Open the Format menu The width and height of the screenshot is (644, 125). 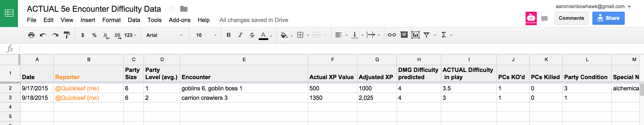[111, 20]
